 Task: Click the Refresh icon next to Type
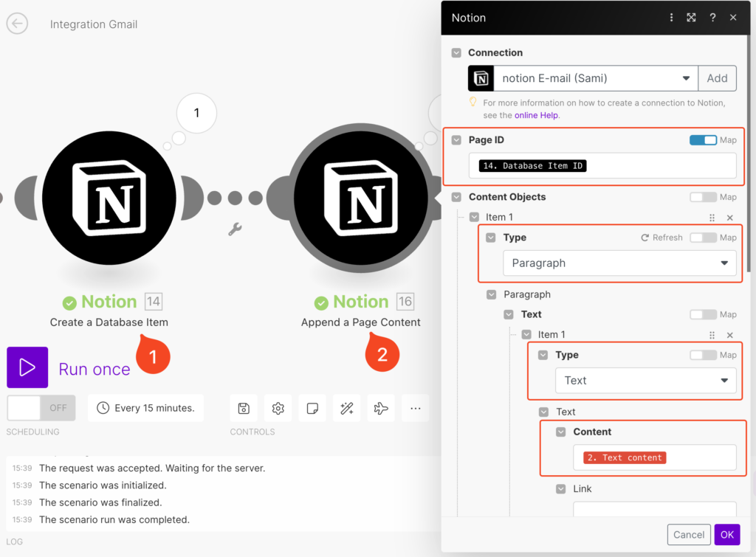coord(645,238)
